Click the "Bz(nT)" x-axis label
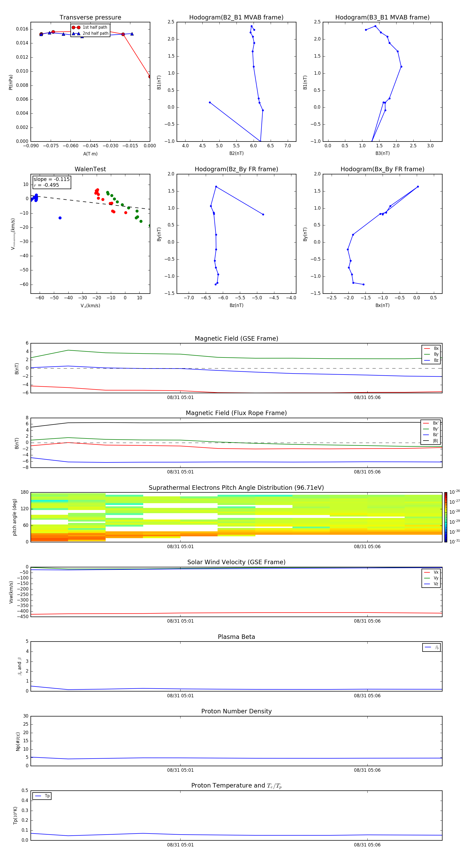 click(236, 305)
